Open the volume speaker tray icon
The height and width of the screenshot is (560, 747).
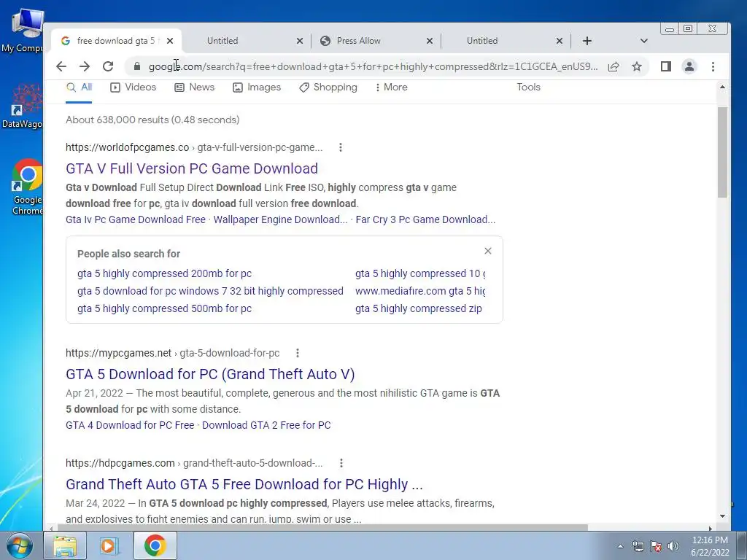tap(673, 546)
